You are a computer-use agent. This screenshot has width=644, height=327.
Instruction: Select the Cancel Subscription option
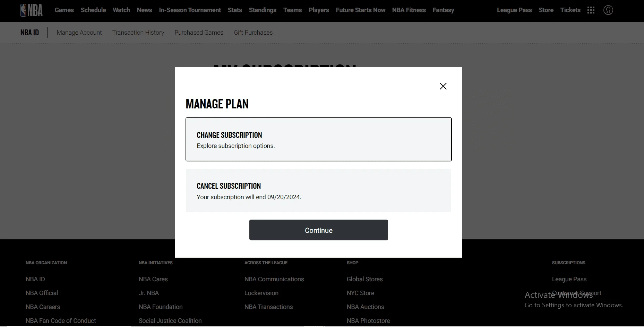[319, 191]
